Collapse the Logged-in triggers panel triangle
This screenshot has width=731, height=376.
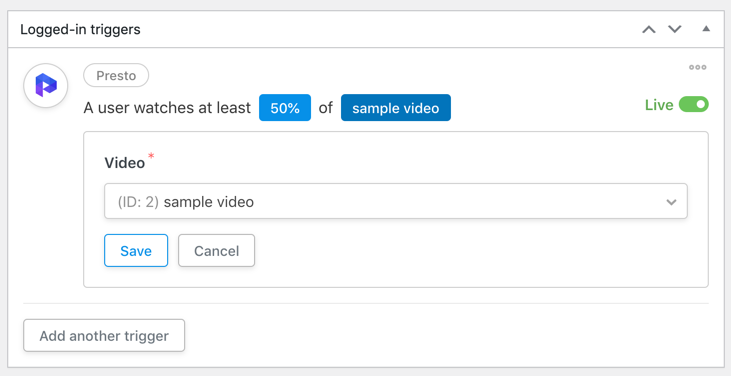point(706,29)
